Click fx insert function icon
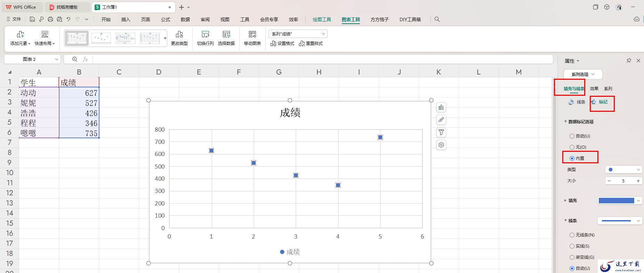Image resolution: width=644 pixels, height=273 pixels. pyautogui.click(x=85, y=59)
